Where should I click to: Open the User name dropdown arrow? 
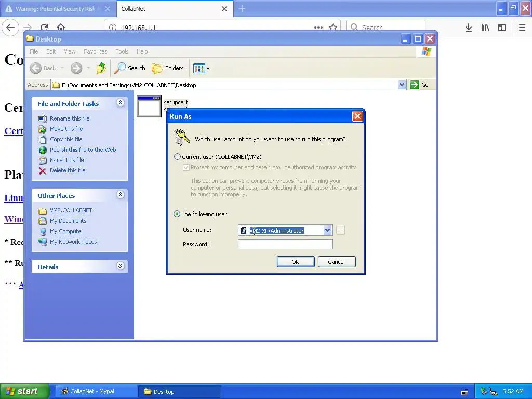(327, 230)
